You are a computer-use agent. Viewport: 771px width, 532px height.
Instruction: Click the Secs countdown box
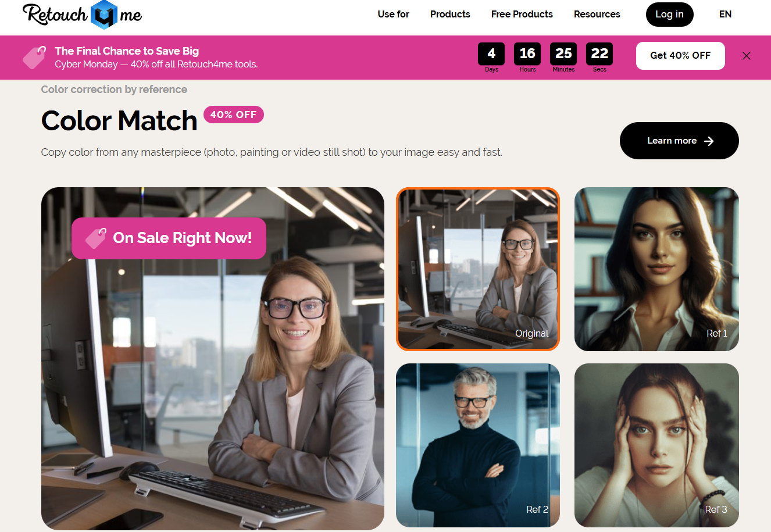(x=599, y=57)
